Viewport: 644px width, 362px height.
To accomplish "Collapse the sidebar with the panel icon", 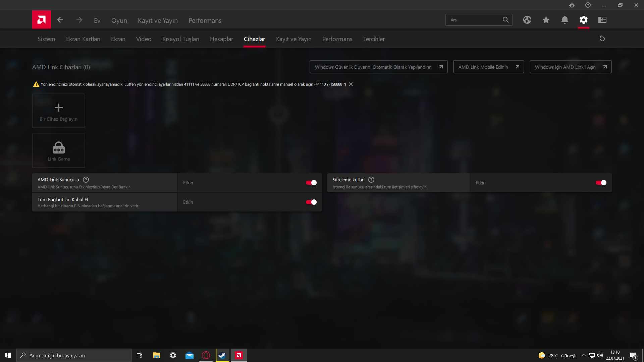I will pyautogui.click(x=602, y=20).
